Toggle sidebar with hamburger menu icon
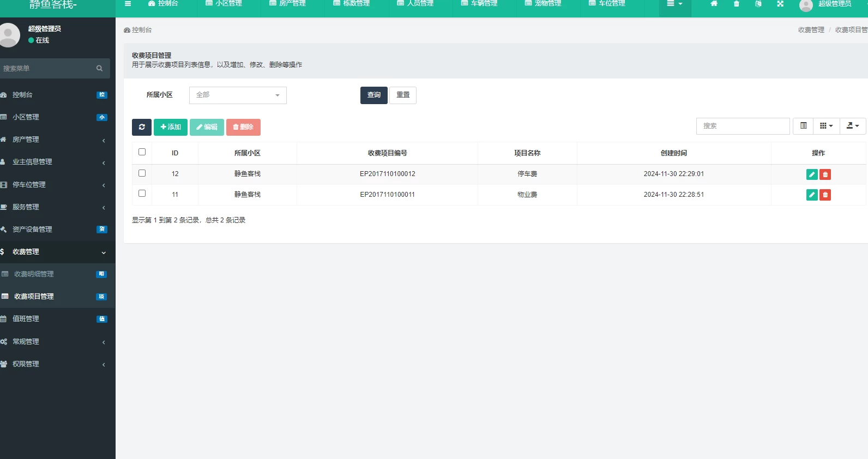This screenshot has height=459, width=868. 128,4
